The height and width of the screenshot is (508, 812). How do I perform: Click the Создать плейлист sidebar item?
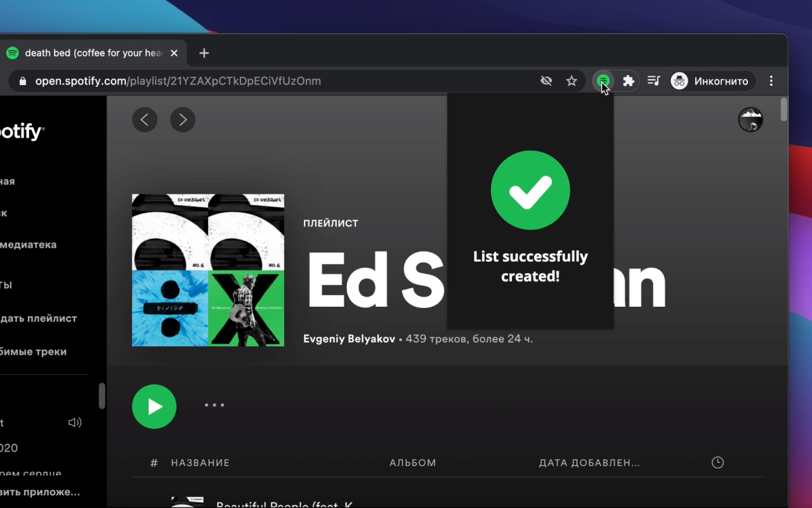pos(38,319)
